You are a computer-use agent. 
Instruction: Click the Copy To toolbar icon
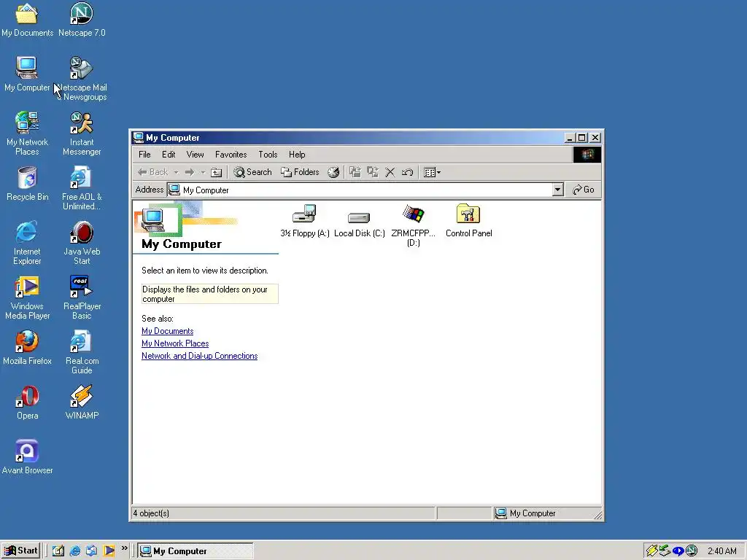[373, 172]
